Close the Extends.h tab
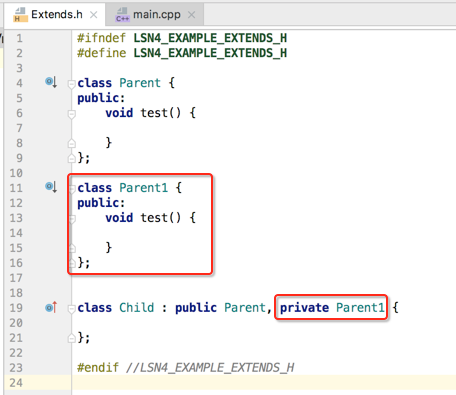The image size is (456, 395). pyautogui.click(x=94, y=15)
